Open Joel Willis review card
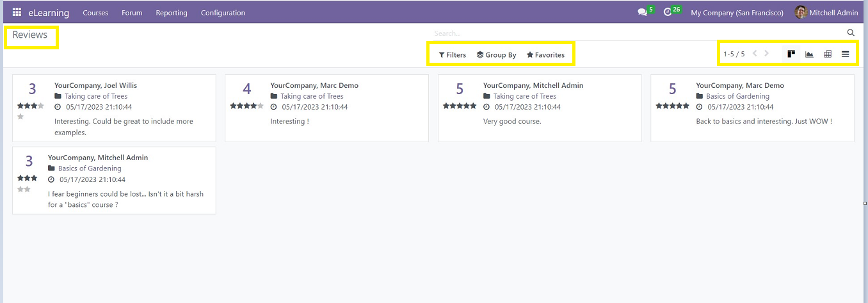This screenshot has height=303, width=868. [114, 108]
